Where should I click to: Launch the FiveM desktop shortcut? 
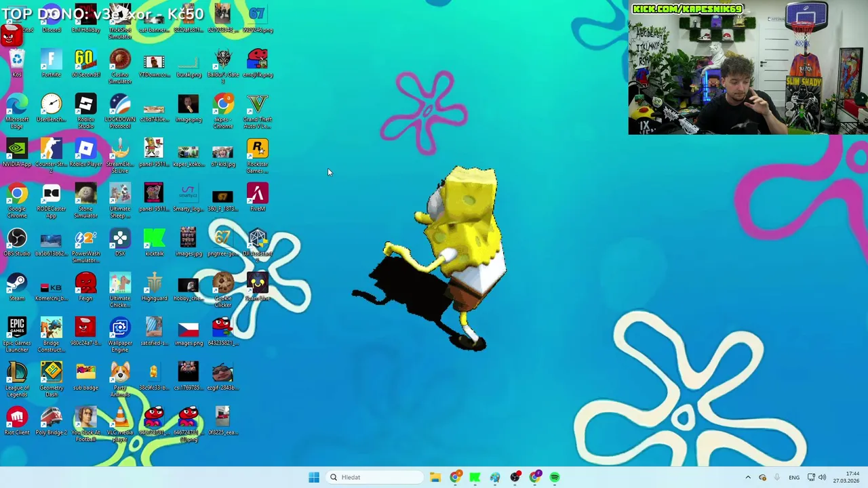[258, 198]
